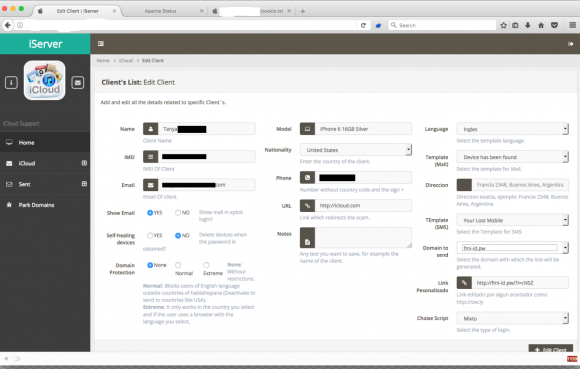Open a new browser tab
Image resolution: width=580 pixels, height=369 pixels.
303,11
